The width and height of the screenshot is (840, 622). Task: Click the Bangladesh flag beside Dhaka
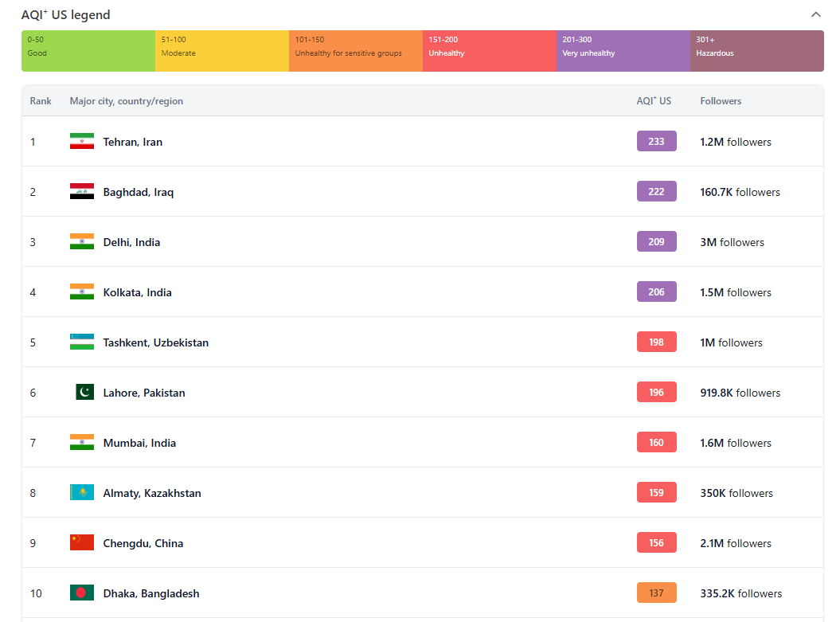[x=82, y=593]
